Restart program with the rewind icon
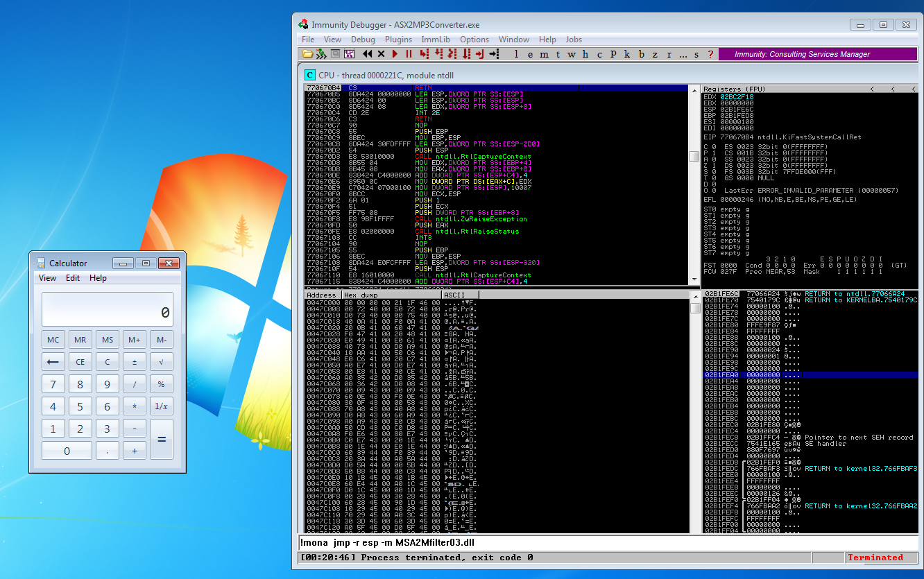The width and height of the screenshot is (924, 579). [x=367, y=53]
